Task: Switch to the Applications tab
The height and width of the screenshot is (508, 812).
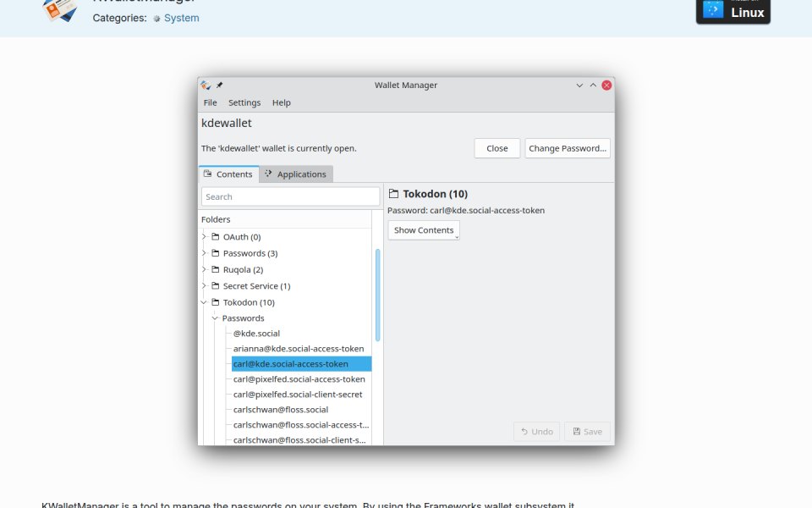Action: (x=296, y=174)
